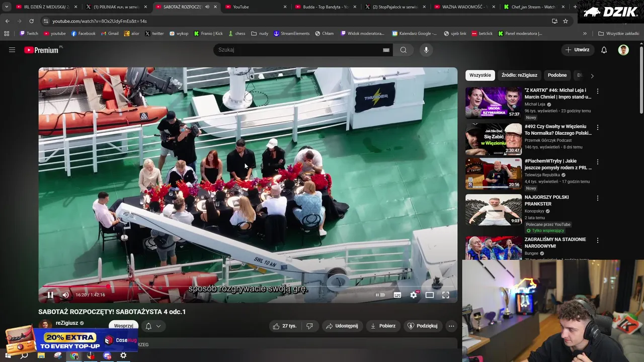Image resolution: width=644 pixels, height=362 pixels.
Task: Close the SABOTAŻ ROZPOCZĘTY tab
Action: pyautogui.click(x=215, y=7)
